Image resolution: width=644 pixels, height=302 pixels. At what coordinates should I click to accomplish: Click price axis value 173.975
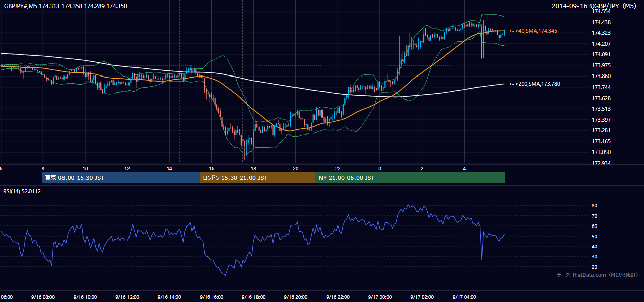pos(601,65)
